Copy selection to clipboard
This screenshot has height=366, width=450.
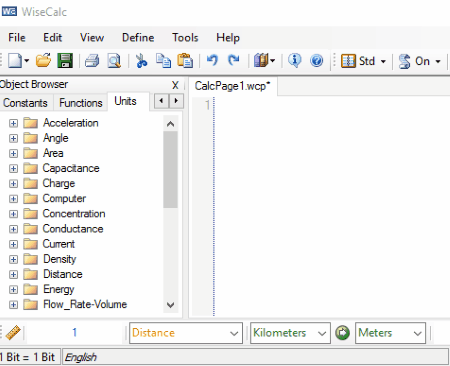163,61
